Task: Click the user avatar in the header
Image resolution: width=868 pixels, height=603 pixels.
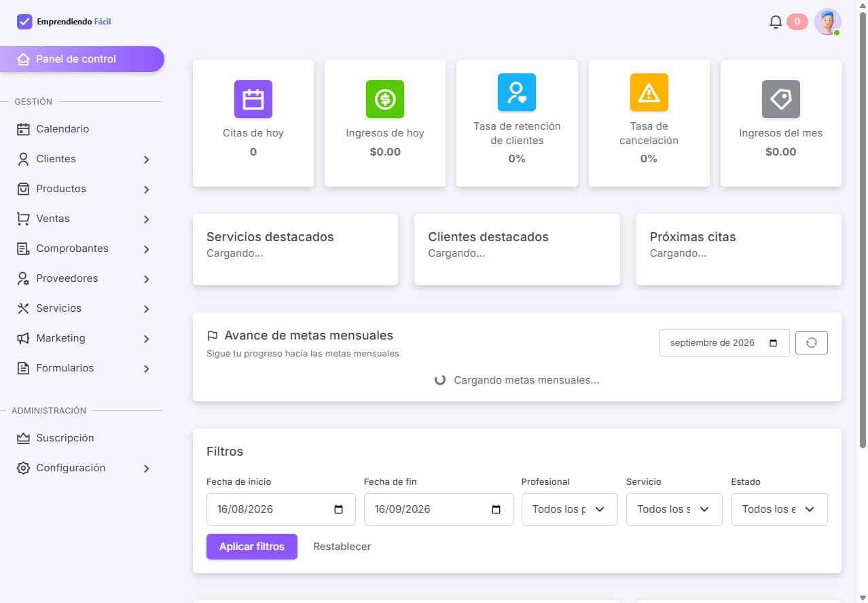Action: (x=827, y=22)
